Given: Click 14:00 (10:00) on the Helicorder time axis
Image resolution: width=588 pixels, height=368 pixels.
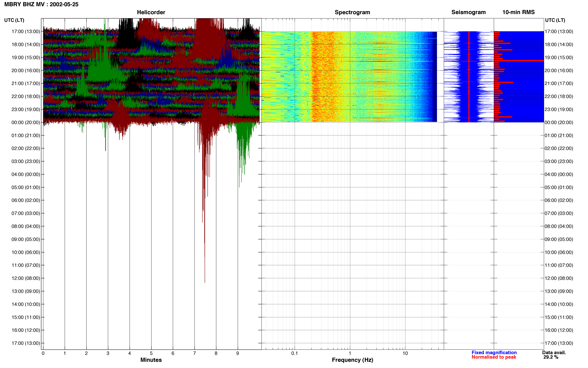Looking at the screenshot, I should pyautogui.click(x=26, y=304).
